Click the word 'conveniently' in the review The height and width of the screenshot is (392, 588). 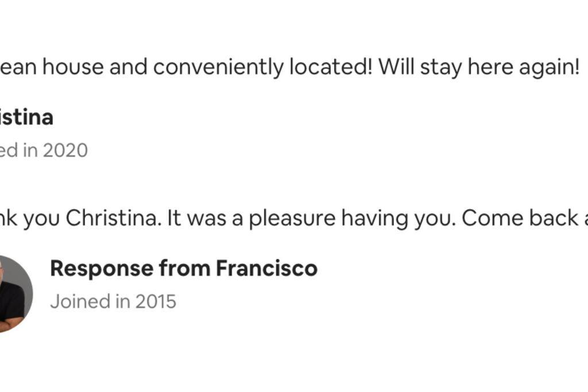(x=218, y=68)
